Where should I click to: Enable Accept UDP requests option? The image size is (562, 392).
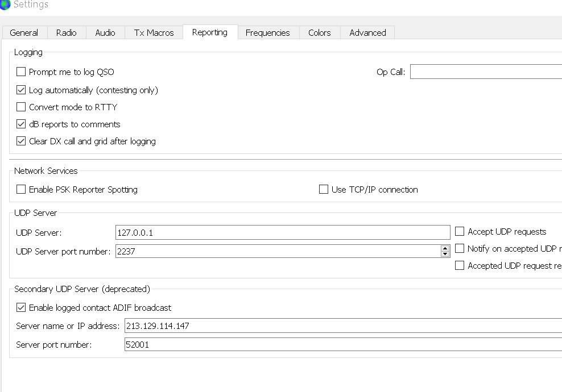(x=460, y=232)
